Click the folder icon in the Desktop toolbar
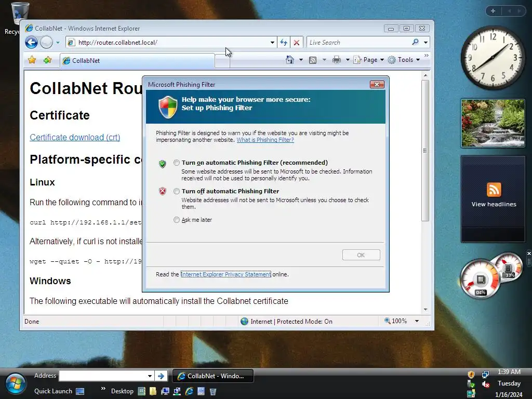 pos(153,392)
